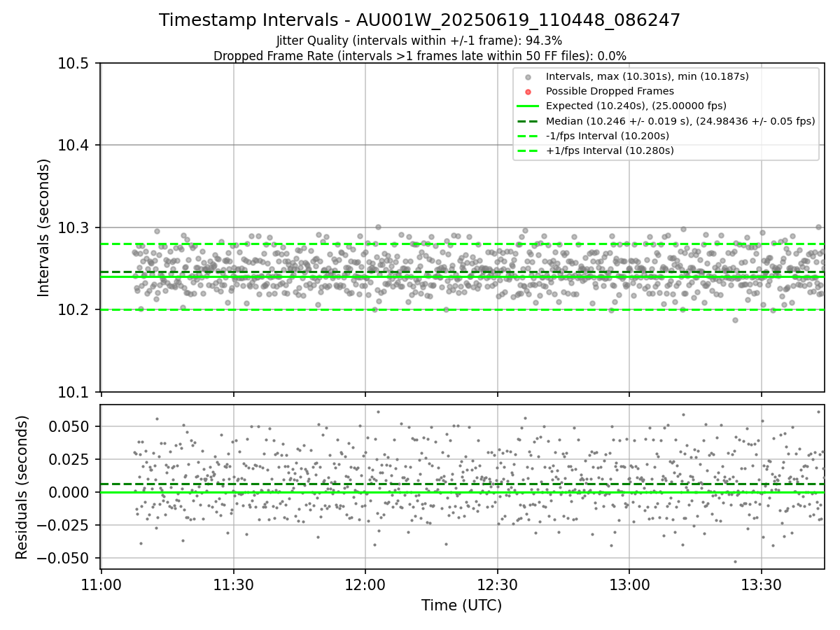
Task: Click the 12:00 time tick label
Action: 365,584
